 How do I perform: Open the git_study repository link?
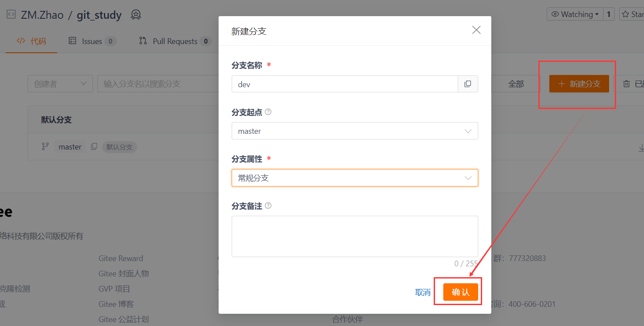pyautogui.click(x=99, y=15)
